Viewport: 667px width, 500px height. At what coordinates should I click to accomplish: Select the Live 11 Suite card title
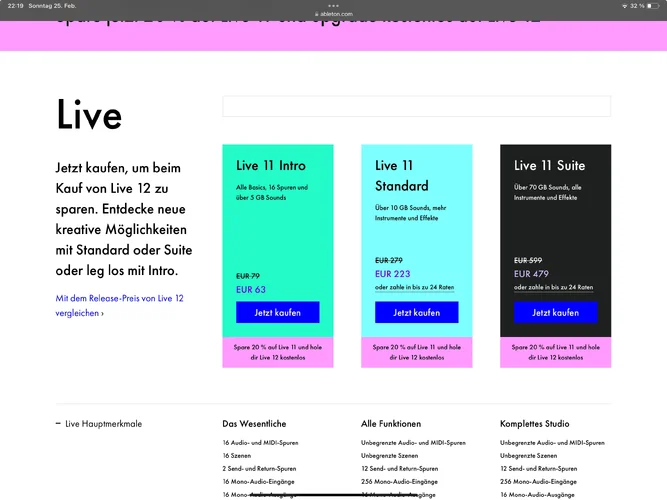549,166
